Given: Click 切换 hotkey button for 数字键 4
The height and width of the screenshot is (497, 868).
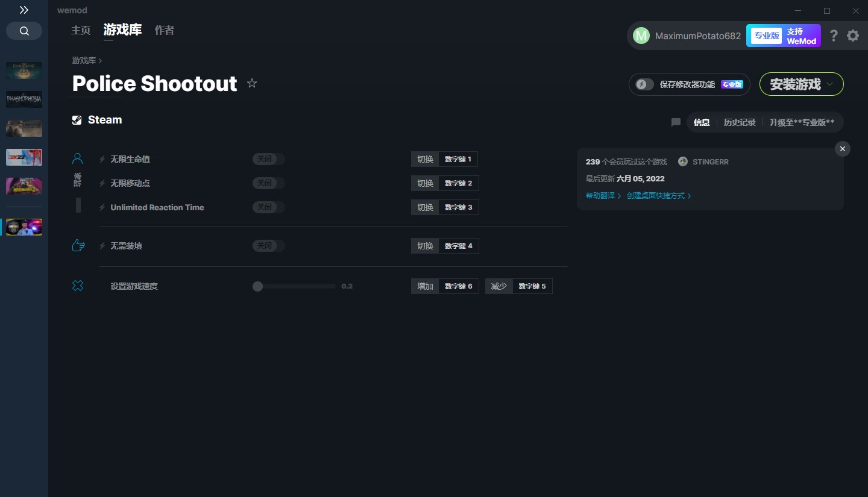Looking at the screenshot, I should [x=425, y=246].
